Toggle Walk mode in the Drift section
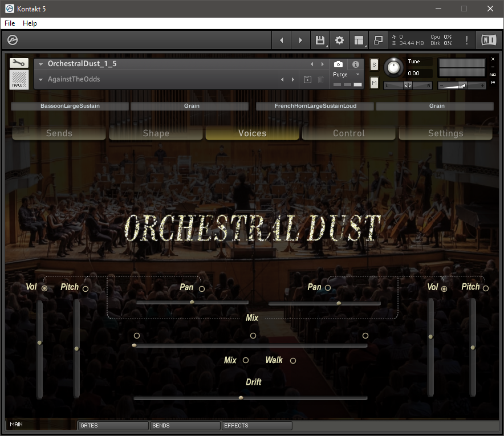Screen dimensions: 504x436 point(292,360)
